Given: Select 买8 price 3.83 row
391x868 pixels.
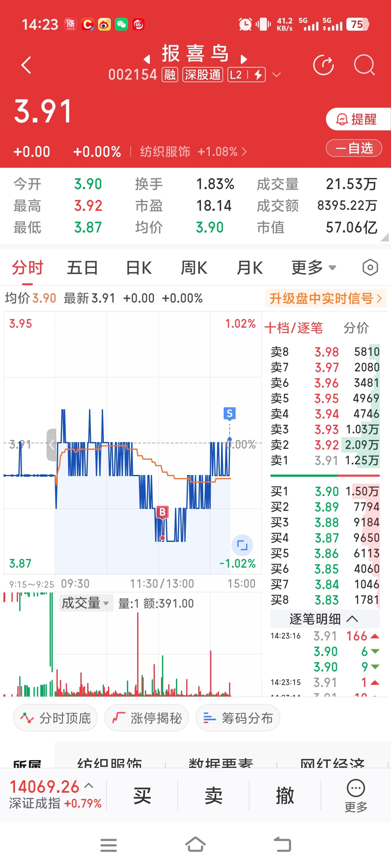Looking at the screenshot, I should [x=325, y=600].
